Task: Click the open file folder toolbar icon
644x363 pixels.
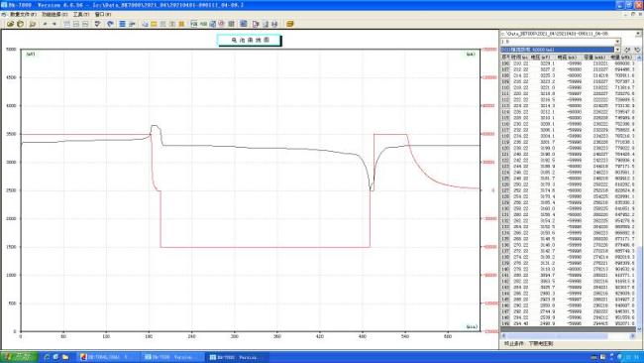Action: click(x=10, y=24)
